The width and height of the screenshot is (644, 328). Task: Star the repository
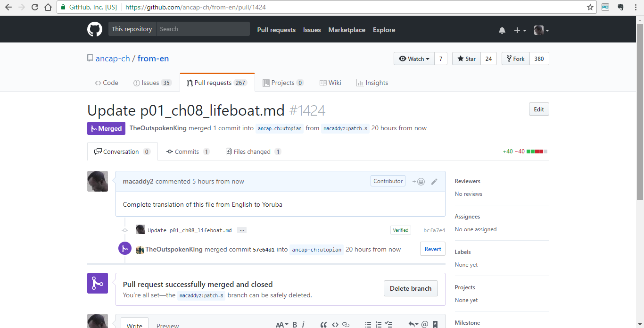466,59
